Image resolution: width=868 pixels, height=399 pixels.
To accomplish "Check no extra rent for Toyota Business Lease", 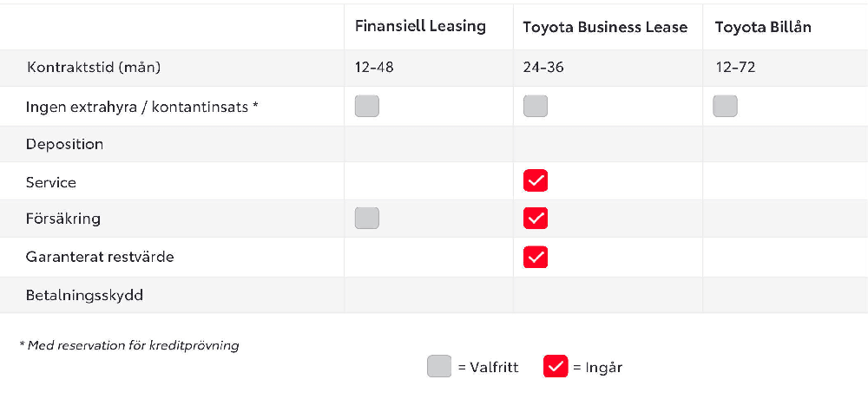I will (x=536, y=106).
